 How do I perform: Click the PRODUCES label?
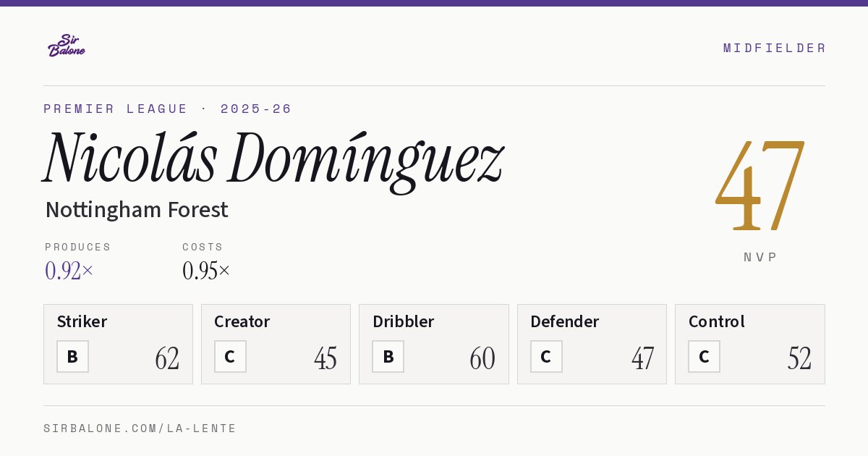(x=78, y=247)
